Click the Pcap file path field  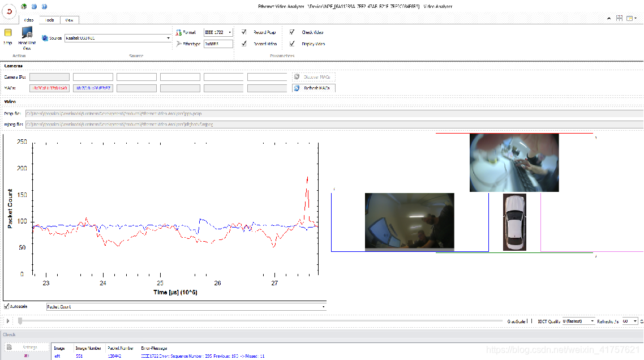[x=334, y=113]
